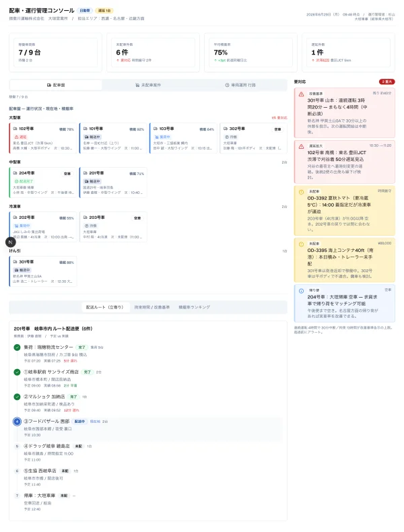Click the 201号車 岐阜市内ルート配送便 title

click(53, 329)
